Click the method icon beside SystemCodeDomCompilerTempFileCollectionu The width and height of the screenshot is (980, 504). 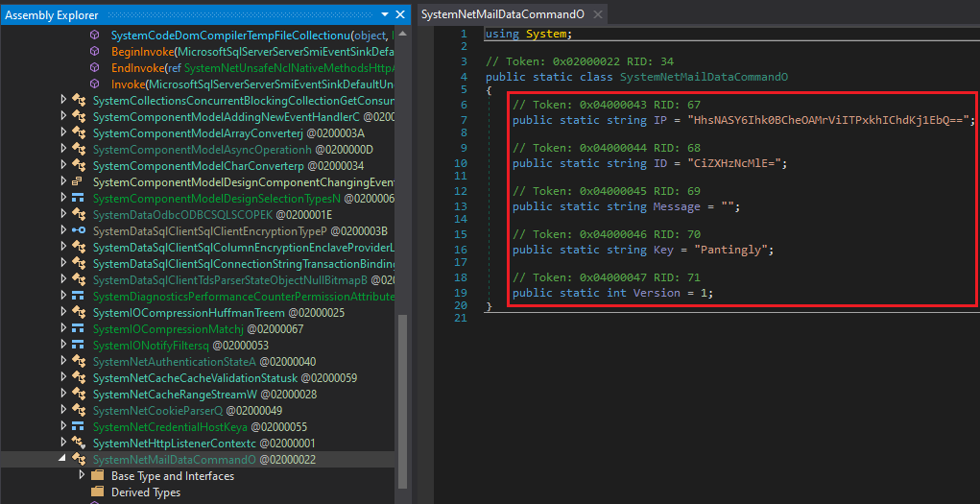tap(94, 35)
